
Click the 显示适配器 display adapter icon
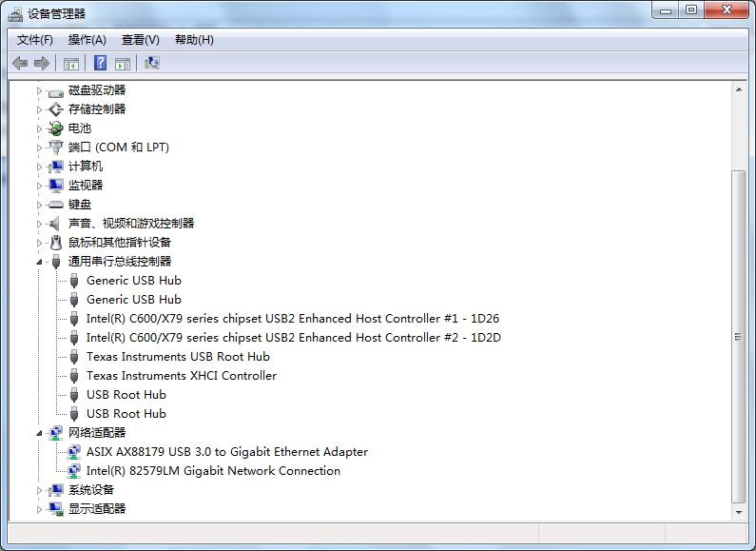(x=56, y=509)
